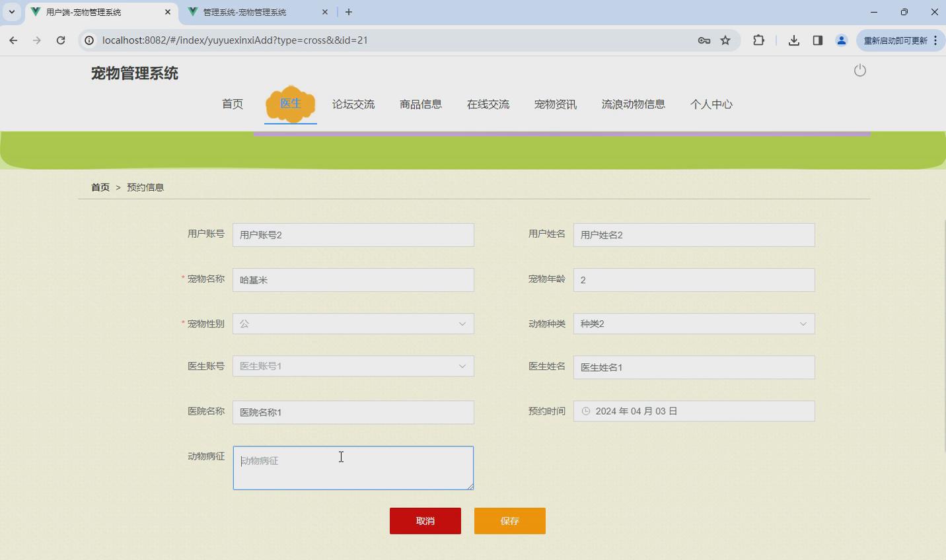Viewport: 946px width, 560px height.
Task: Click the 首页 breadcrumb link
Action: click(x=100, y=187)
